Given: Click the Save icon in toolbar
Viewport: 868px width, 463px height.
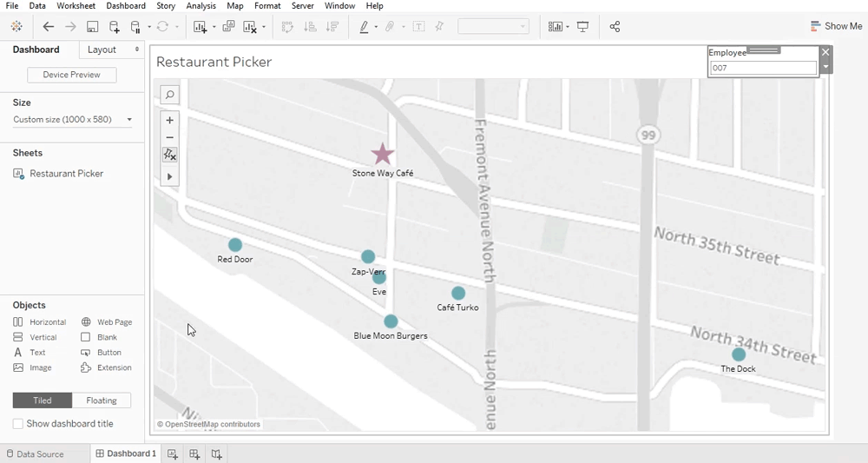Looking at the screenshot, I should point(92,27).
